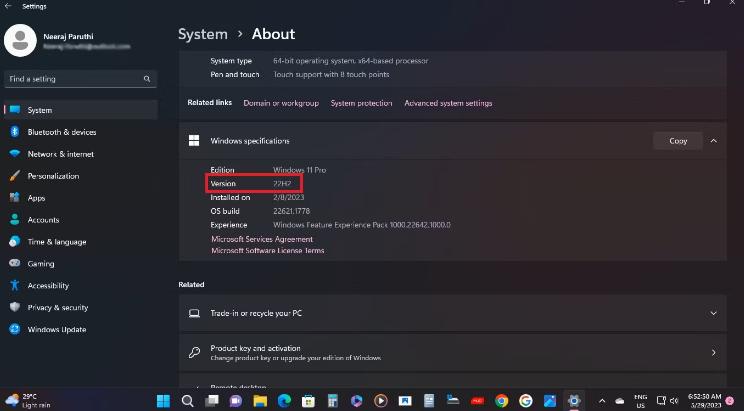744x411 pixels.
Task: Select the Windows 11 Pro edition text
Action: point(299,170)
